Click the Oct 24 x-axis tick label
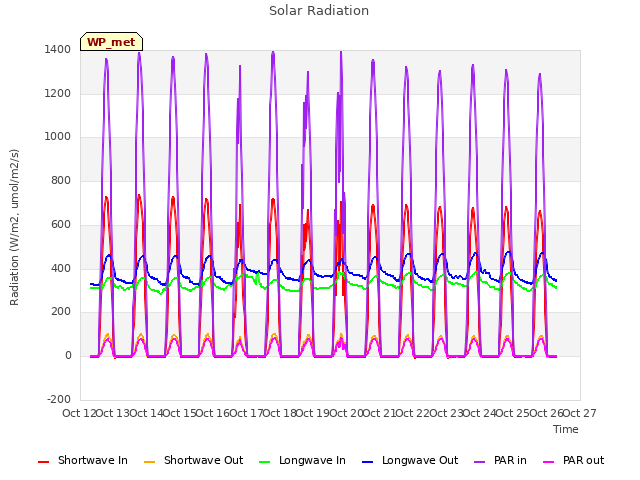This screenshot has height=480, width=640. pos(480,413)
